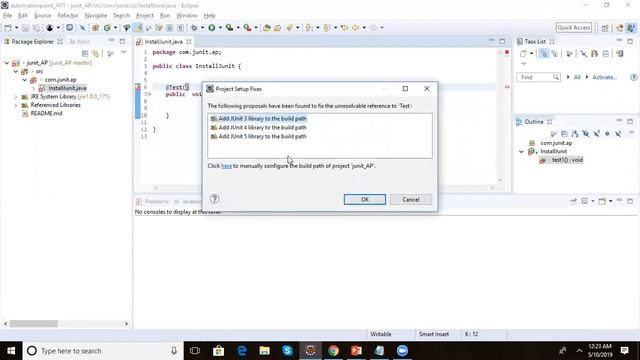Select InstallJunit.java in Package Explorer
Image resolution: width=640 pixels, height=360 pixels.
pyautogui.click(x=67, y=88)
